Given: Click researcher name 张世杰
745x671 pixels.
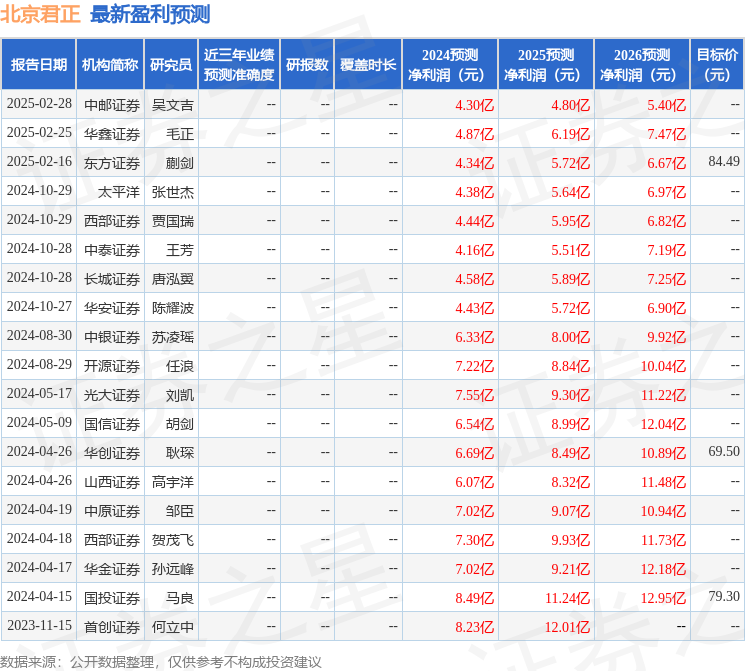Looking at the screenshot, I should (173, 192).
